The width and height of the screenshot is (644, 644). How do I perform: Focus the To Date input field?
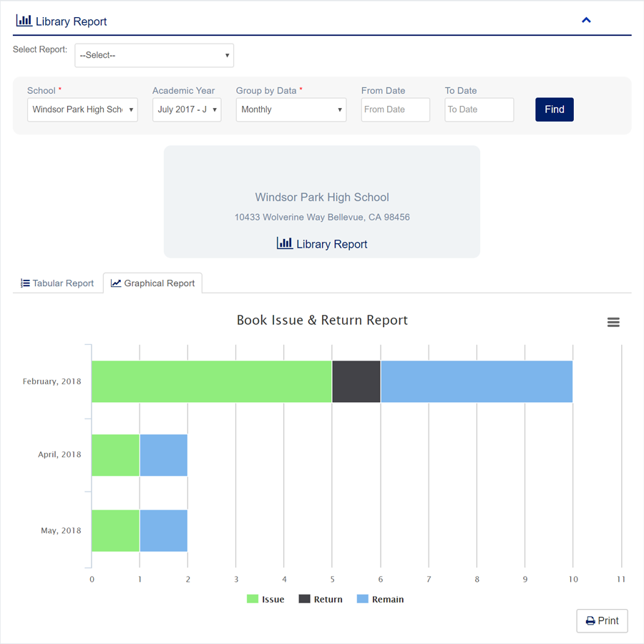[479, 109]
